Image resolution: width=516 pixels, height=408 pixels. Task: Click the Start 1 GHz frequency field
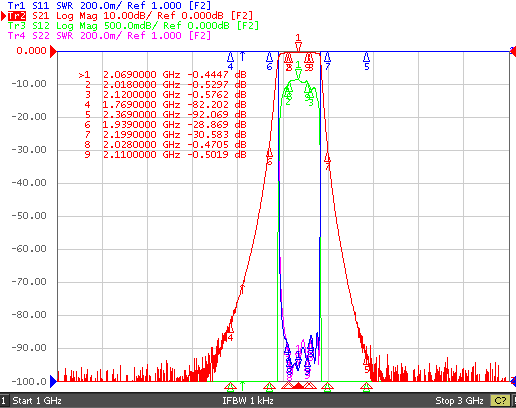37,400
